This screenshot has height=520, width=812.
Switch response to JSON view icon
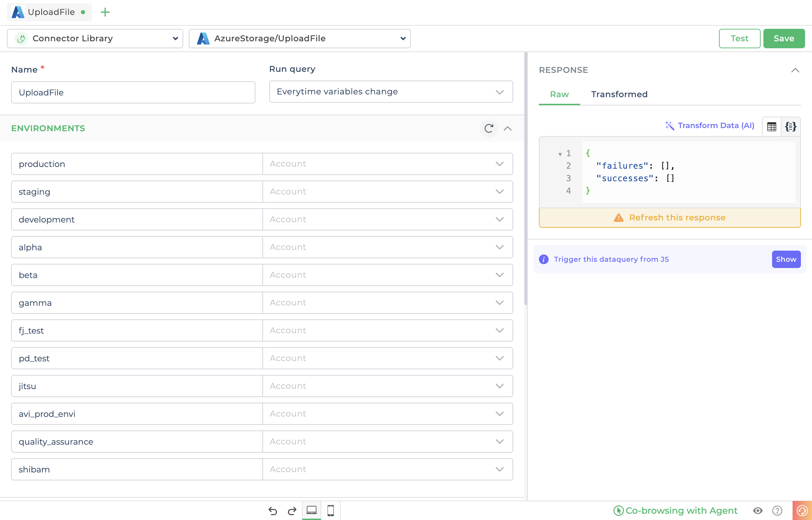[790, 127]
